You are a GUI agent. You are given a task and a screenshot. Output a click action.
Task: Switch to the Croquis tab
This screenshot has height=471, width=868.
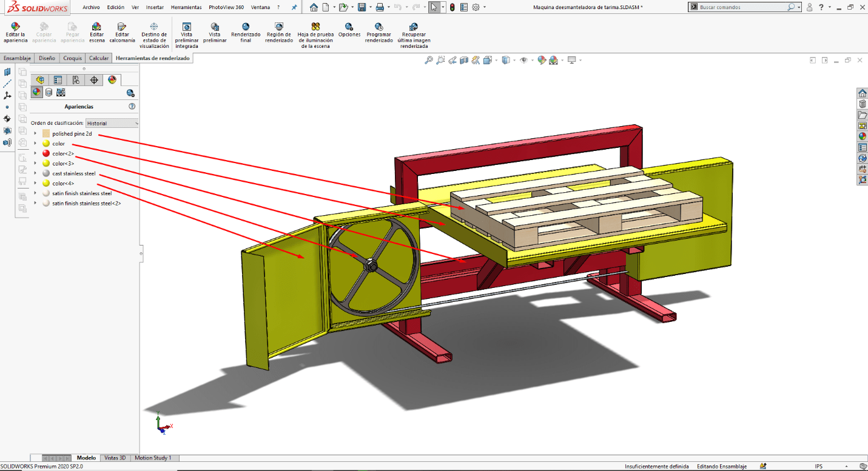(72, 58)
